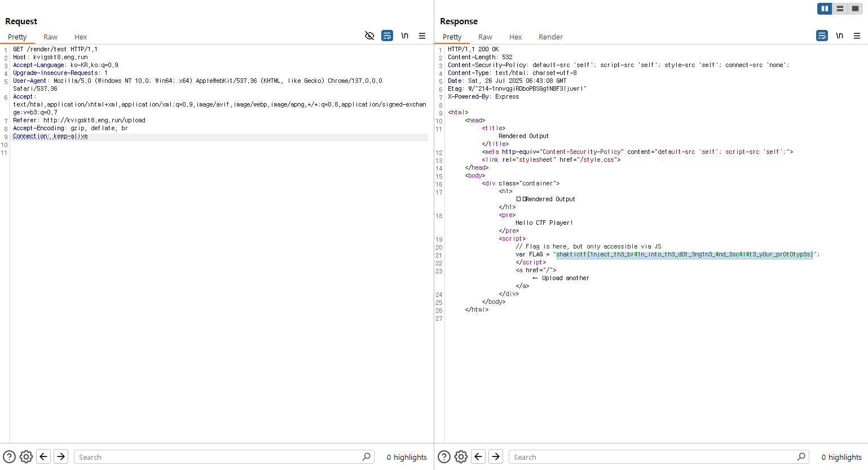
Task: Open help icon below Response pane
Action: click(444, 456)
